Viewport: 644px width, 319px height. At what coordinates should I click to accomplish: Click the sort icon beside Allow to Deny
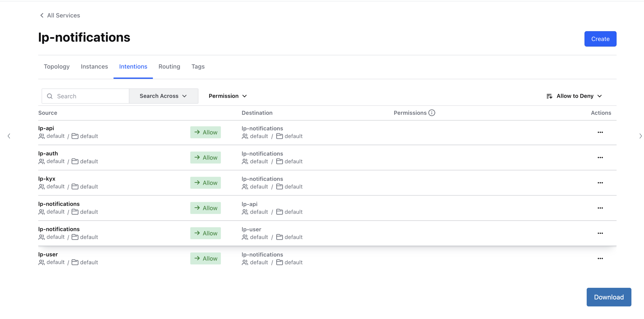[549, 96]
